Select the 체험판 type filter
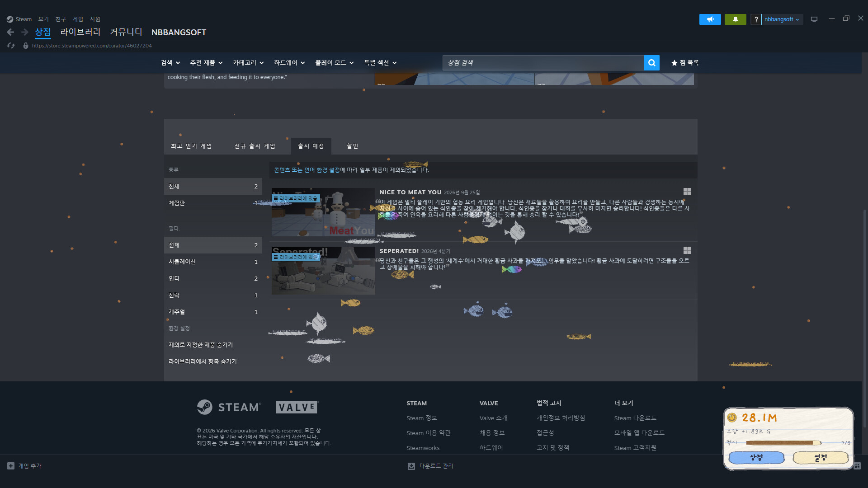The width and height of the screenshot is (868, 488). pos(213,203)
